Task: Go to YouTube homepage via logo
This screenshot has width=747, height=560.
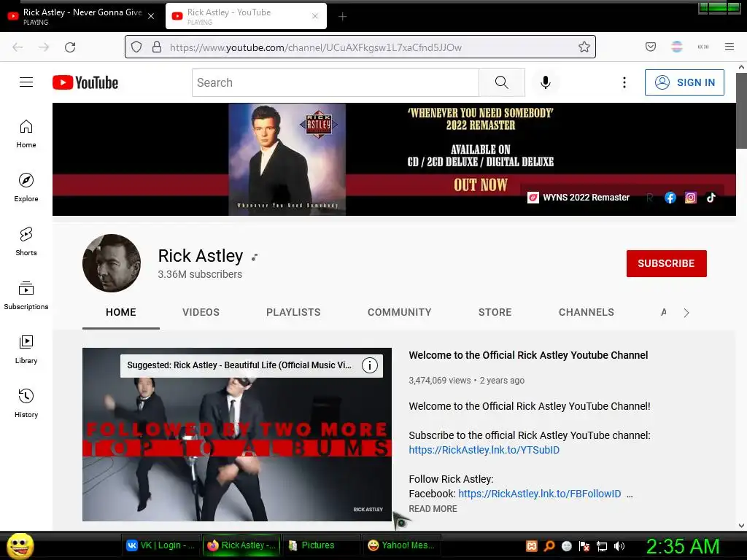Action: click(85, 82)
